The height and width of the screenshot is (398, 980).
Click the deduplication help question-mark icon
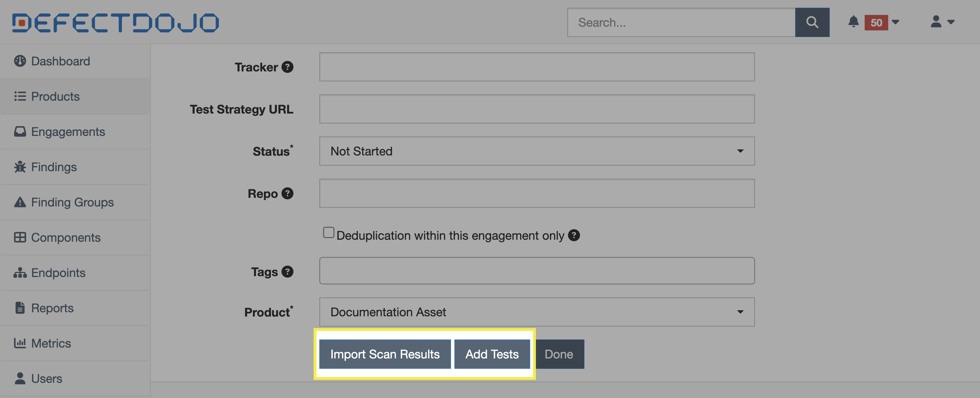point(574,235)
